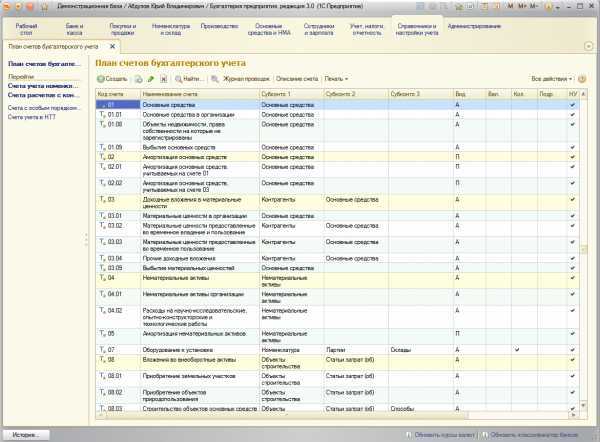Click the pencil edit icon
Viewport: 600px width, 442px height.
(x=151, y=79)
